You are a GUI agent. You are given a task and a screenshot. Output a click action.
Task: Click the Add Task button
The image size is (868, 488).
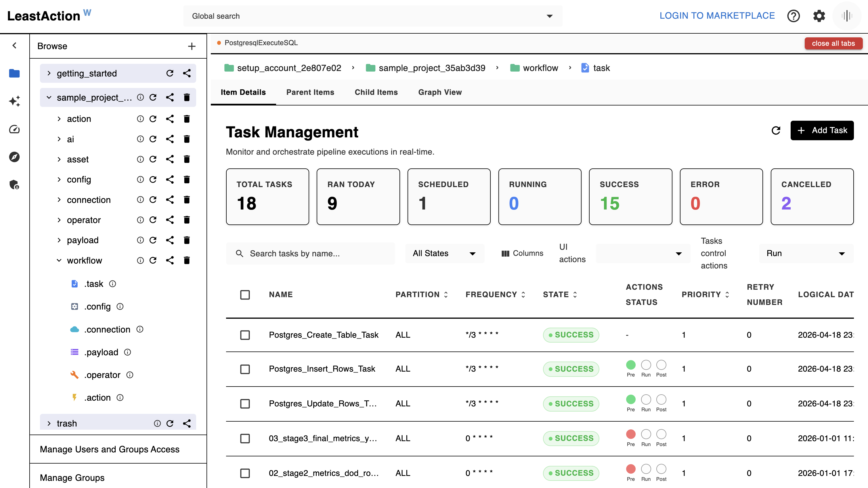pos(822,130)
